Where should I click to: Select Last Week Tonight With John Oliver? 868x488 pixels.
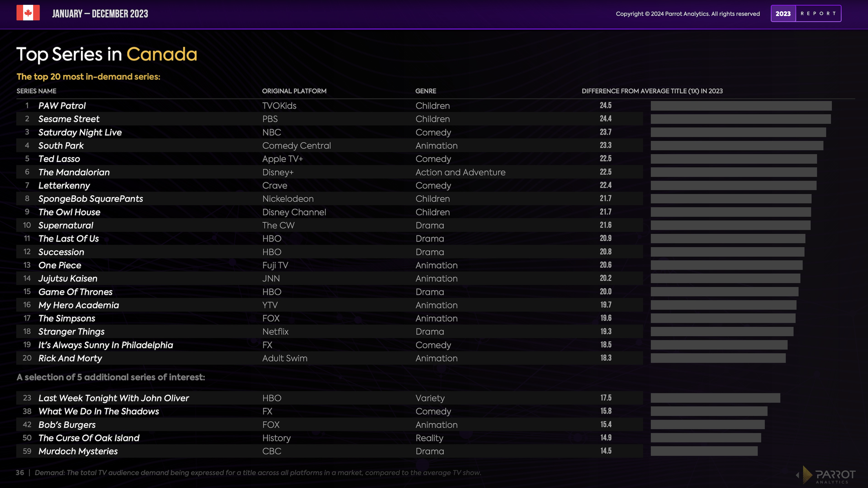coord(113,398)
